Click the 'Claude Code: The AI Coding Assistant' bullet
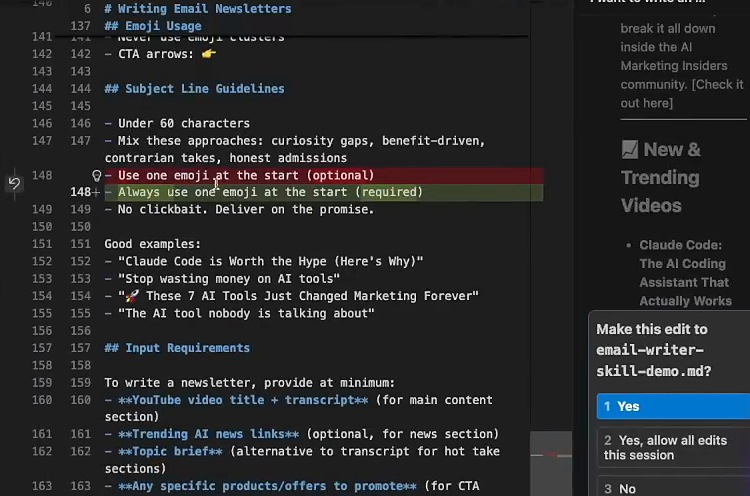 [685, 273]
